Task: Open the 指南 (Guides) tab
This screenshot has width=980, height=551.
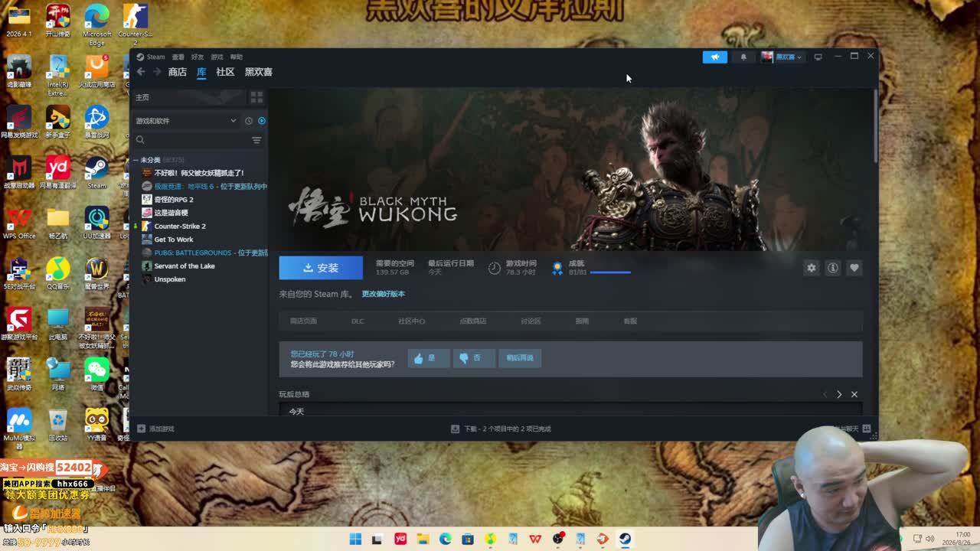Action: click(x=582, y=321)
